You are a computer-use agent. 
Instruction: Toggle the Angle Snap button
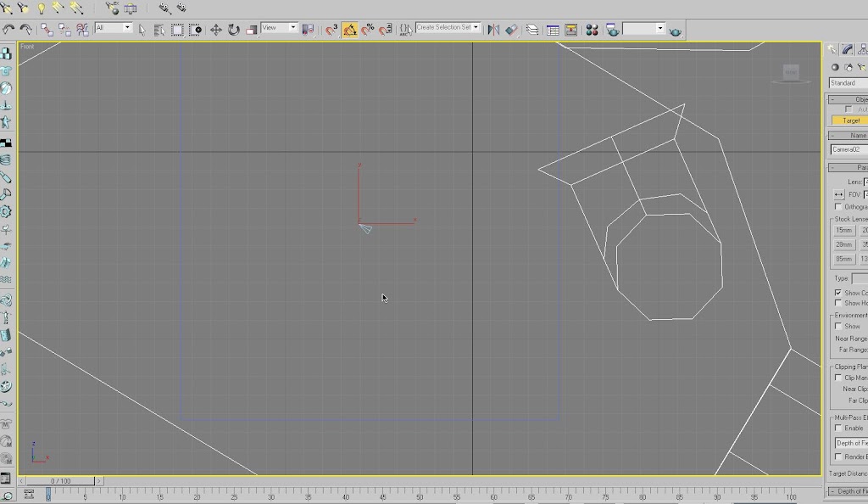350,30
